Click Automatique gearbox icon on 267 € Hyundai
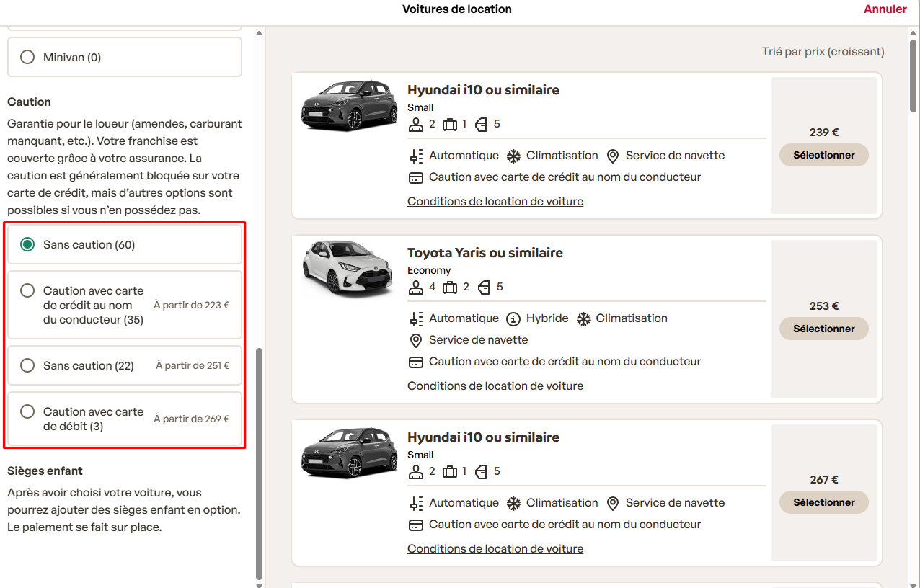Image resolution: width=920 pixels, height=588 pixels. 415,504
